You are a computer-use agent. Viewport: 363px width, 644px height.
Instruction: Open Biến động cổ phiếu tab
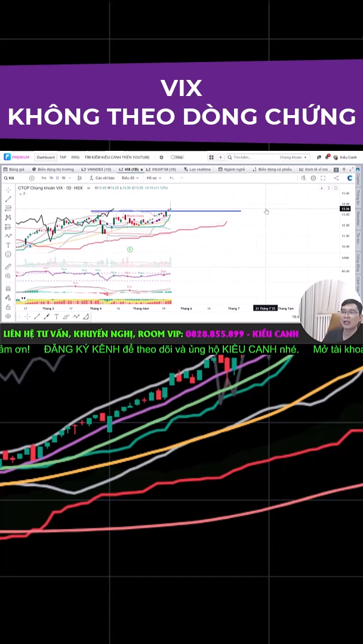click(272, 169)
